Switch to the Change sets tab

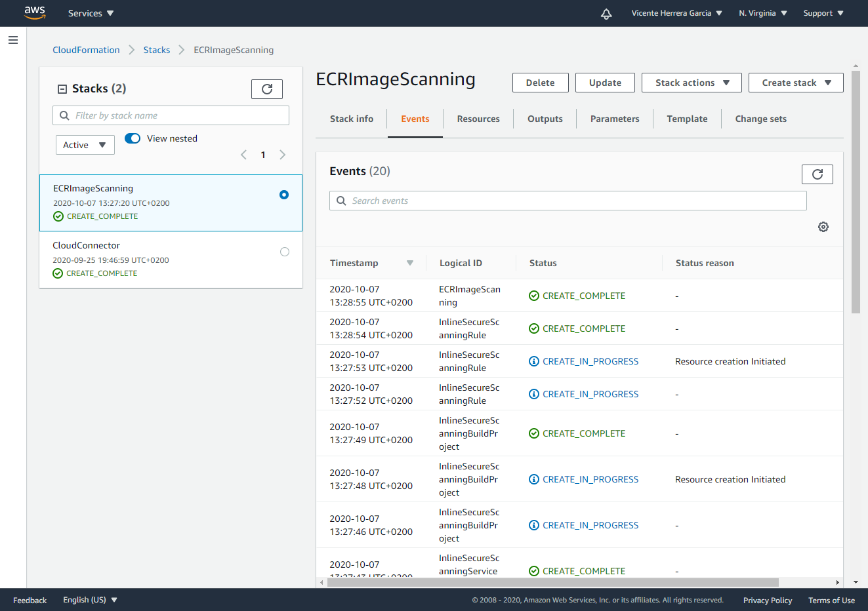click(x=761, y=119)
